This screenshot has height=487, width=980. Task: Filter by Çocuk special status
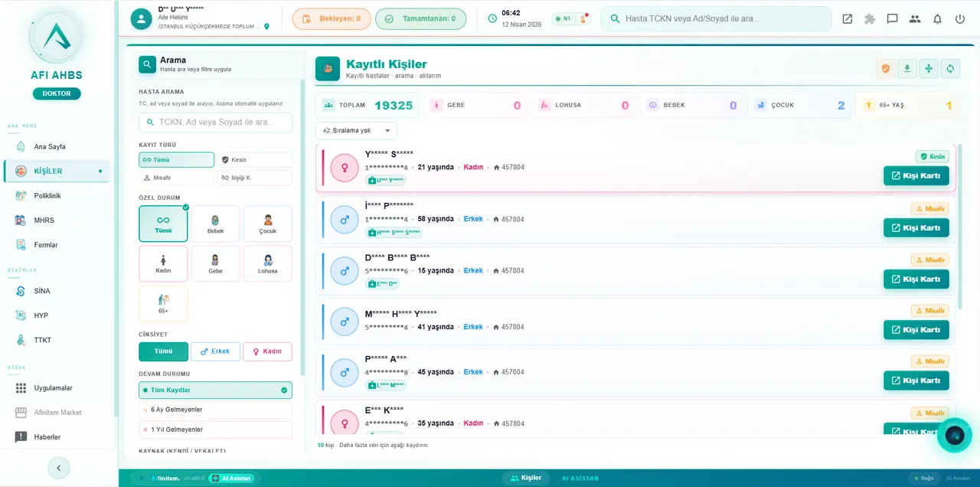tap(268, 224)
